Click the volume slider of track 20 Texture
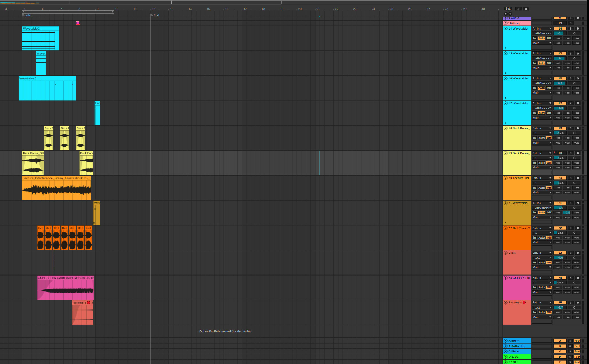The image size is (589, 364). pyautogui.click(x=560, y=183)
